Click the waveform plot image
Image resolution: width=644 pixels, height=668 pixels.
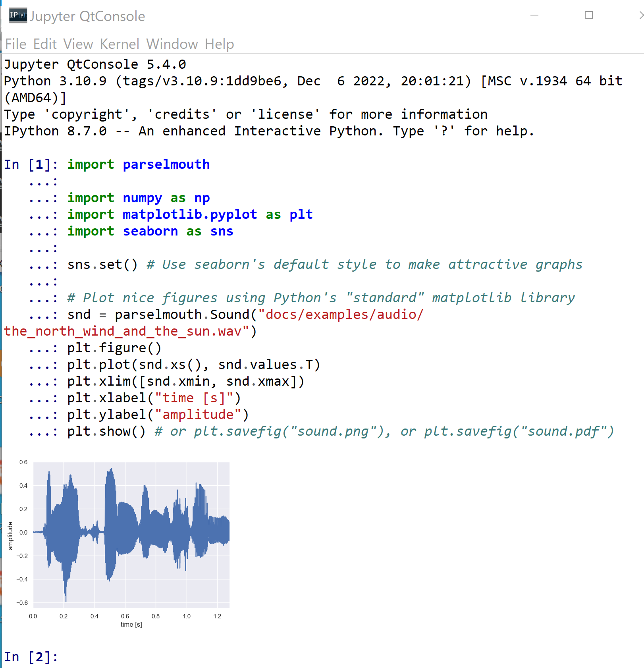click(x=119, y=543)
